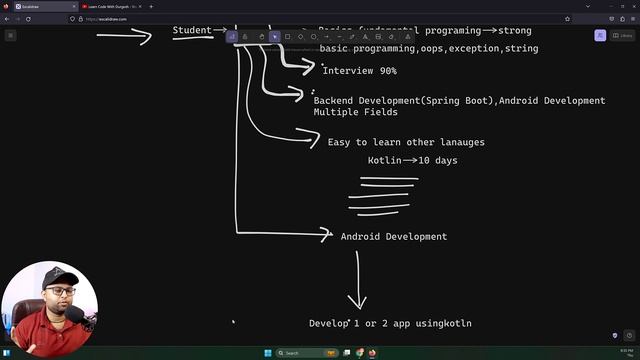Bookmark this page with the star
Image resolution: width=640 pixels, height=360 pixels.
pos(567,19)
